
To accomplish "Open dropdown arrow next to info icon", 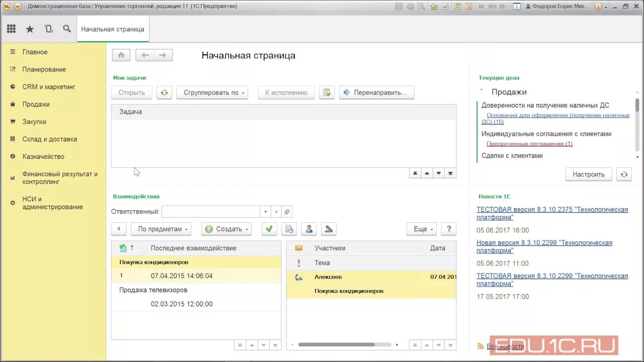I will point(606,7).
